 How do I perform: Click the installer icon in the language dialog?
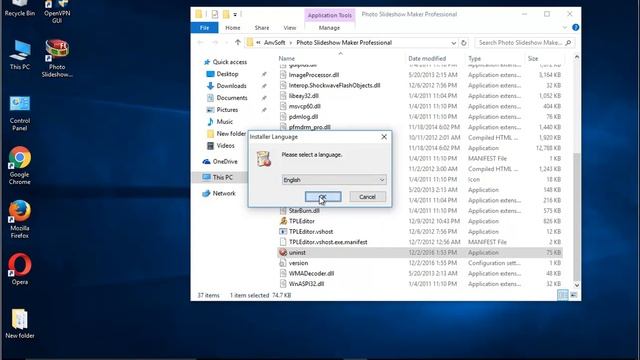(264, 158)
